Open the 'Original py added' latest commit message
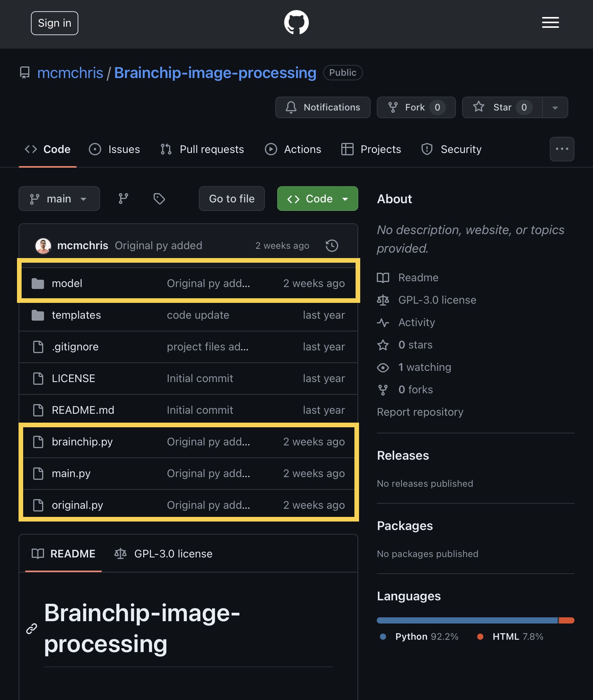The width and height of the screenshot is (593, 700). coord(158,246)
